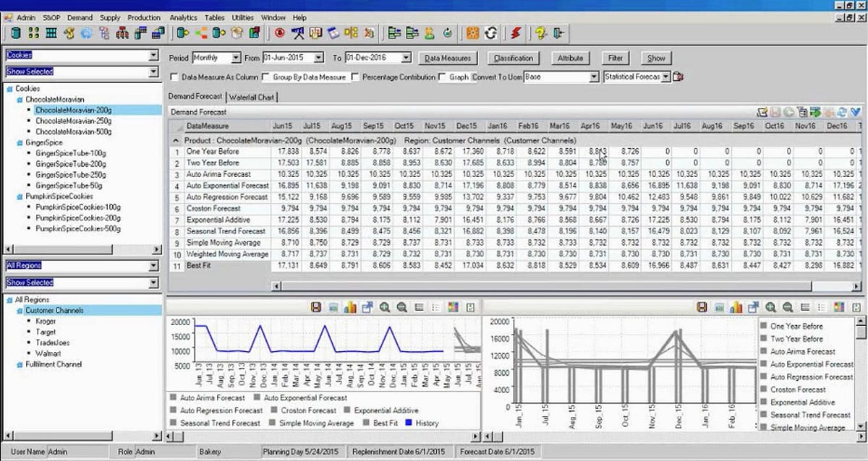Click the teal cylinder database toolbar icon

pos(15,33)
